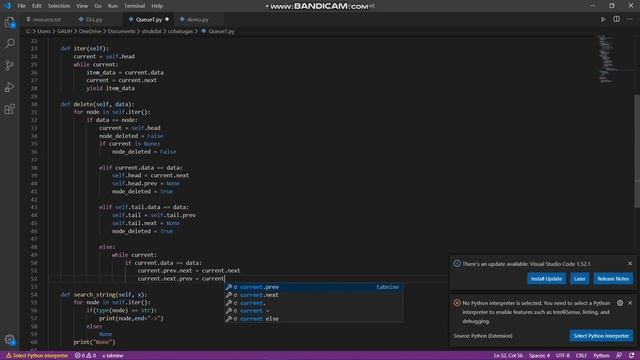Click errors and warnings count in status bar
This screenshot has height=360, width=640.
(x=85, y=356)
